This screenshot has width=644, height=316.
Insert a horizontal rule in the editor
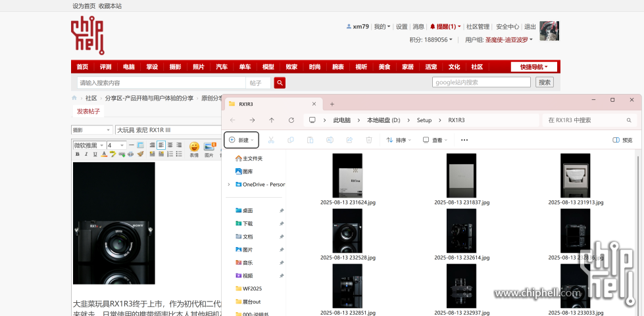click(132, 145)
